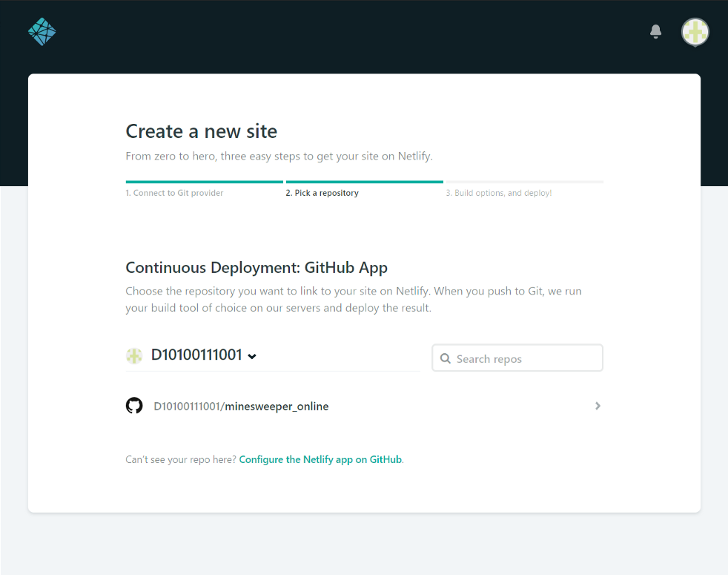The width and height of the screenshot is (728, 575).
Task: Click the Netlify logo icon
Action: (x=42, y=32)
